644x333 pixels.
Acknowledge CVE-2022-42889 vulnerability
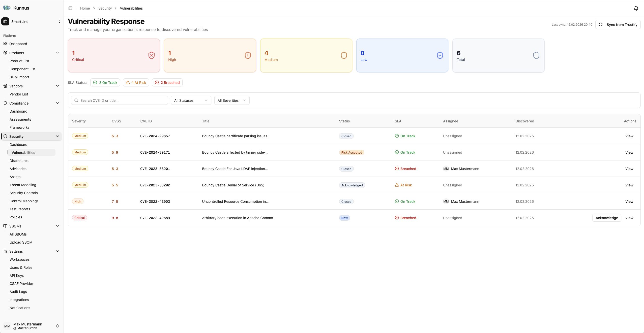[x=606, y=218]
